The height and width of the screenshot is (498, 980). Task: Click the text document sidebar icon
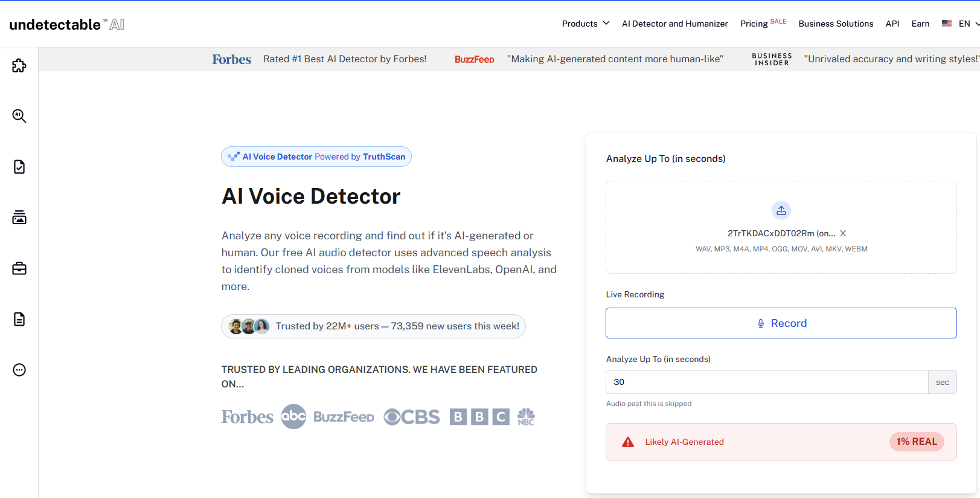point(19,319)
